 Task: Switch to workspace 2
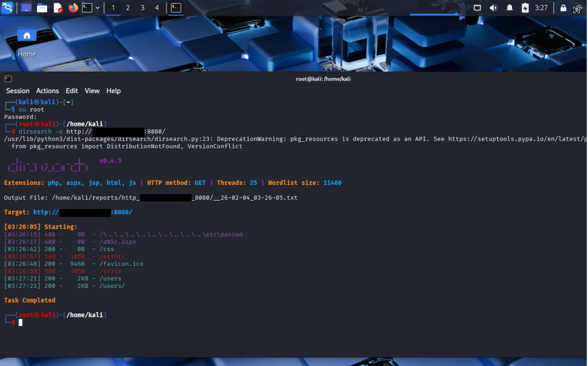(x=128, y=8)
